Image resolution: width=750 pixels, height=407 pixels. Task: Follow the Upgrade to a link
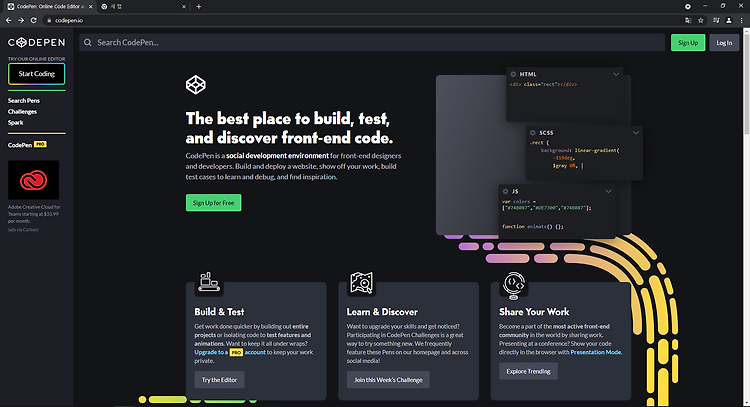(211, 352)
